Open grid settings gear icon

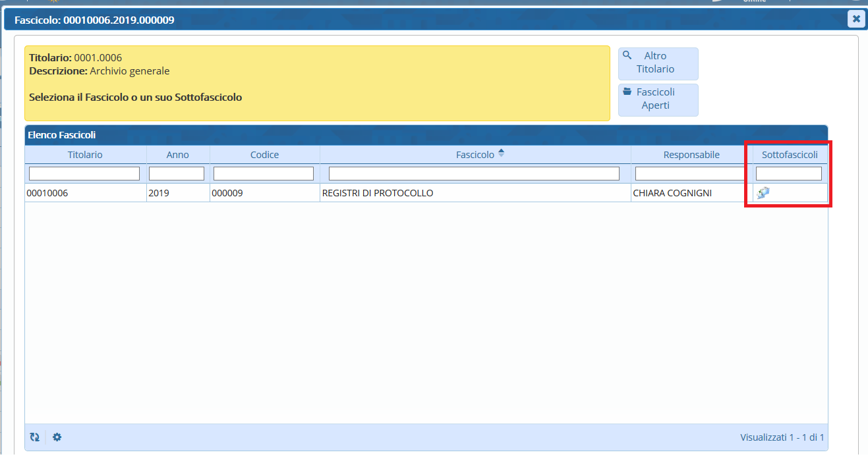point(57,437)
